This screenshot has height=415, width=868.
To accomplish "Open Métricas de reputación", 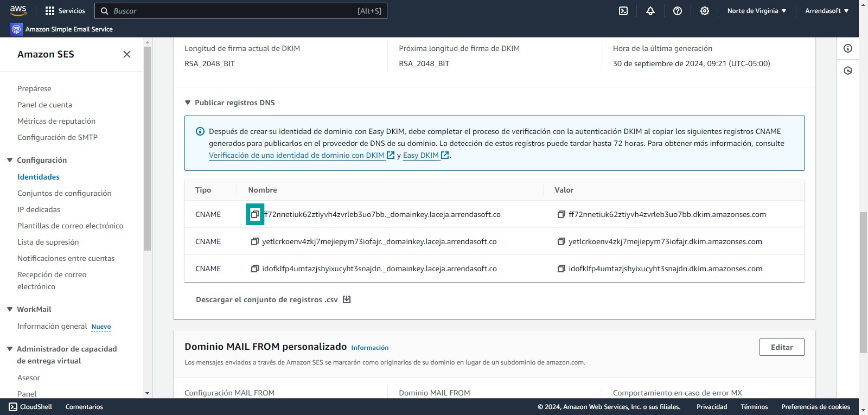I will (56, 121).
